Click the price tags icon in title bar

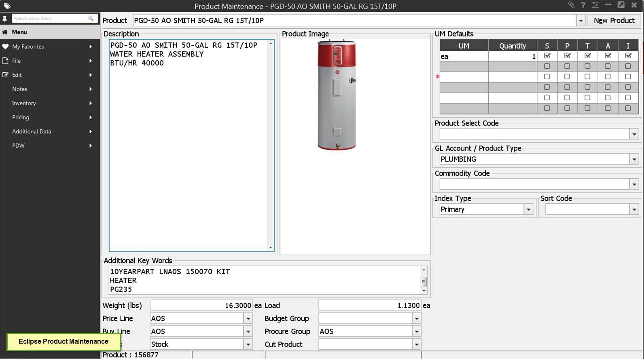click(7, 6)
